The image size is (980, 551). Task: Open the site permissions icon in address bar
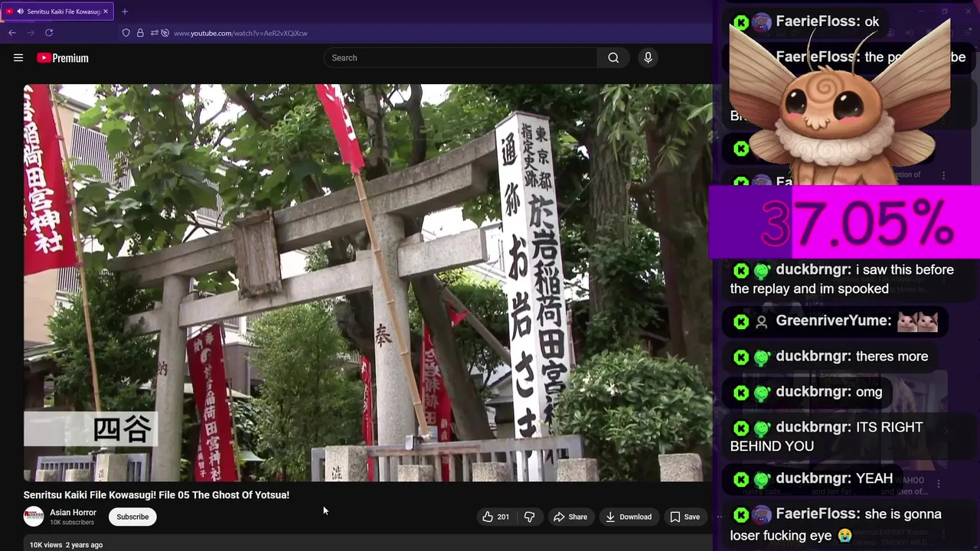coord(154,33)
